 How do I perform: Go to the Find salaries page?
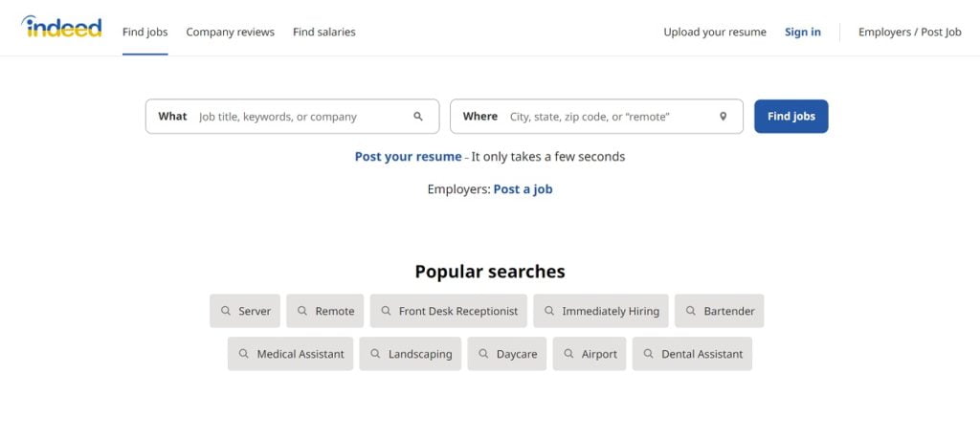(323, 32)
